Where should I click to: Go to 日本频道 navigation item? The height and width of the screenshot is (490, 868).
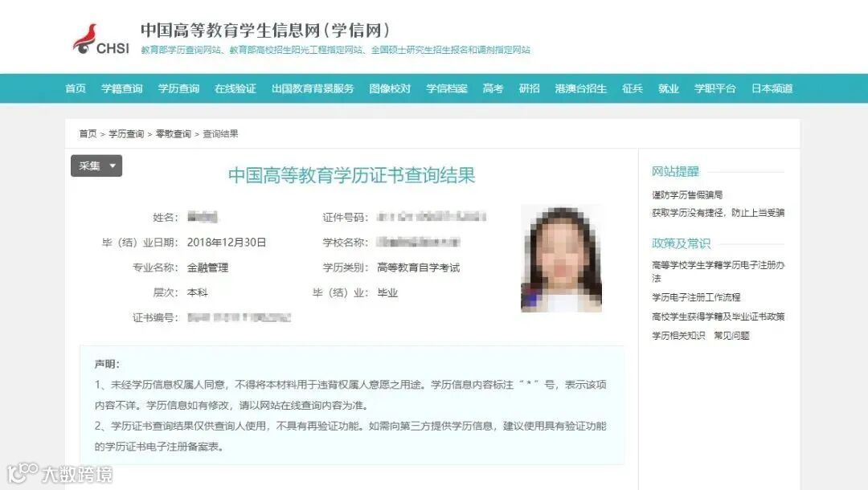(x=772, y=88)
